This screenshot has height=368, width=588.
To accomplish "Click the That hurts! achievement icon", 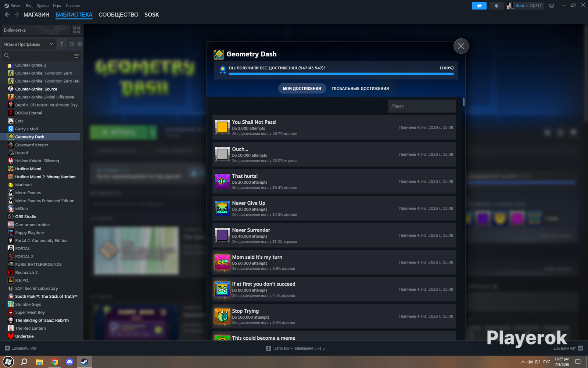I will pyautogui.click(x=222, y=181).
